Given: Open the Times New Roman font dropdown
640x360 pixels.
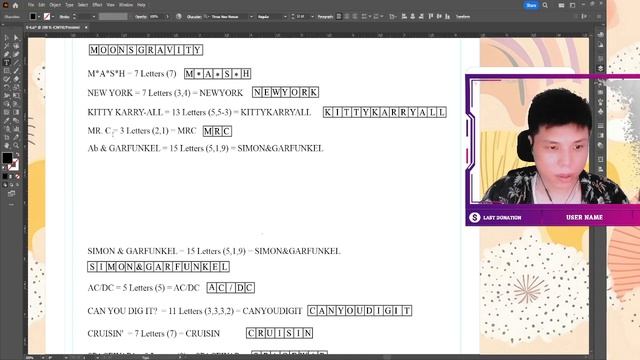Looking at the screenshot, I should [251, 17].
